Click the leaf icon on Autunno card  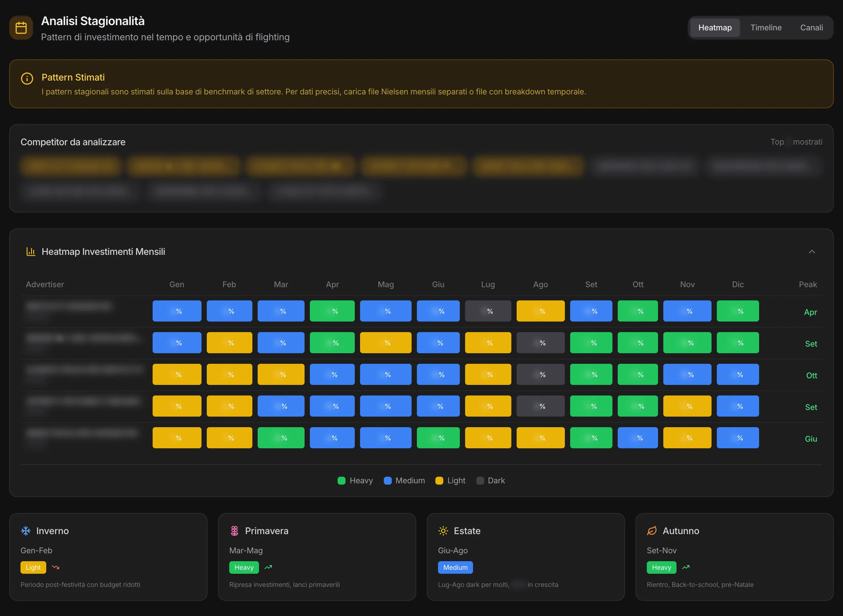pyautogui.click(x=652, y=530)
